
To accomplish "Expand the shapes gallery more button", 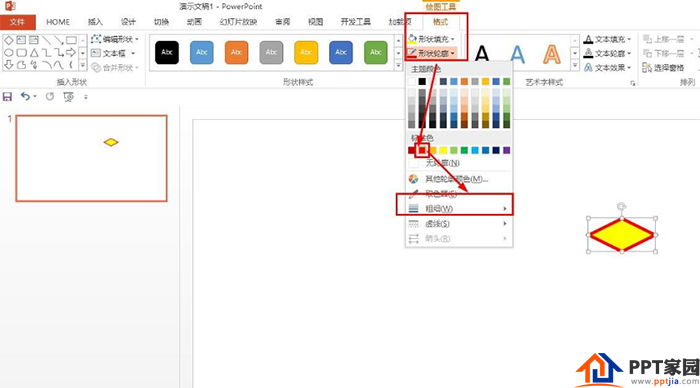I will pyautogui.click(x=83, y=65).
